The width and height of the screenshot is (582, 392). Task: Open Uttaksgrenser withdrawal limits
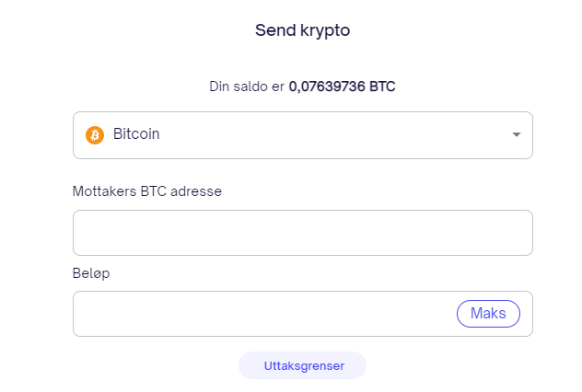(303, 365)
